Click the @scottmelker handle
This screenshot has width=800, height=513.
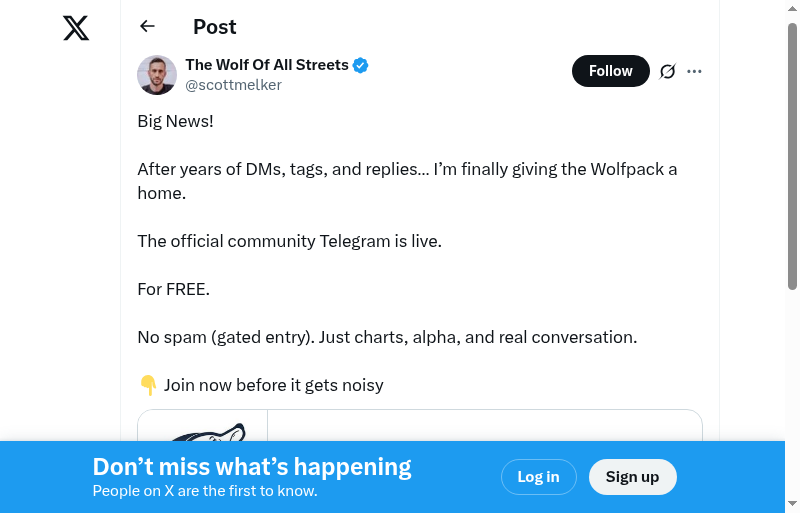(233, 85)
